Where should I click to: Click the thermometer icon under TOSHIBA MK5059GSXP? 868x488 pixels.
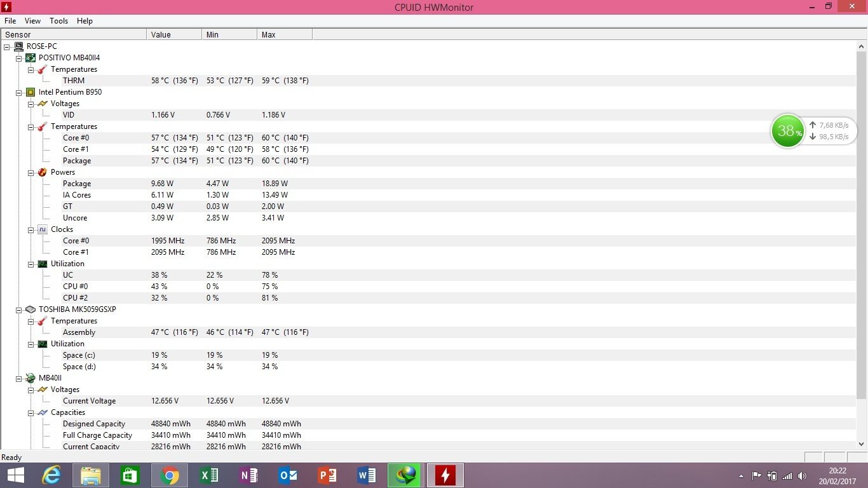[42, 321]
